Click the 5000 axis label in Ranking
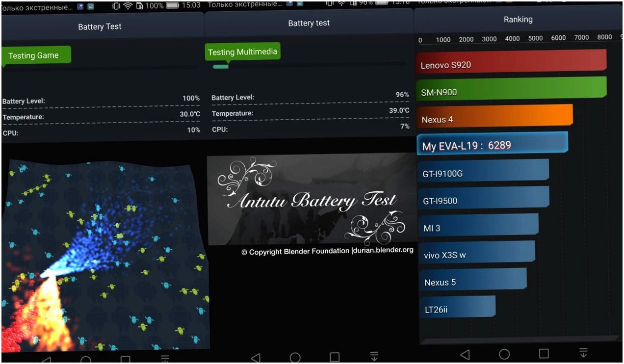Viewport: 624px width, 364px height. 535,38
